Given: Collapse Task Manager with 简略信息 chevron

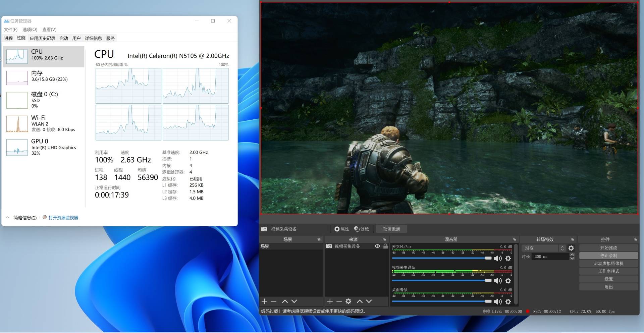Looking at the screenshot, I should [8, 218].
